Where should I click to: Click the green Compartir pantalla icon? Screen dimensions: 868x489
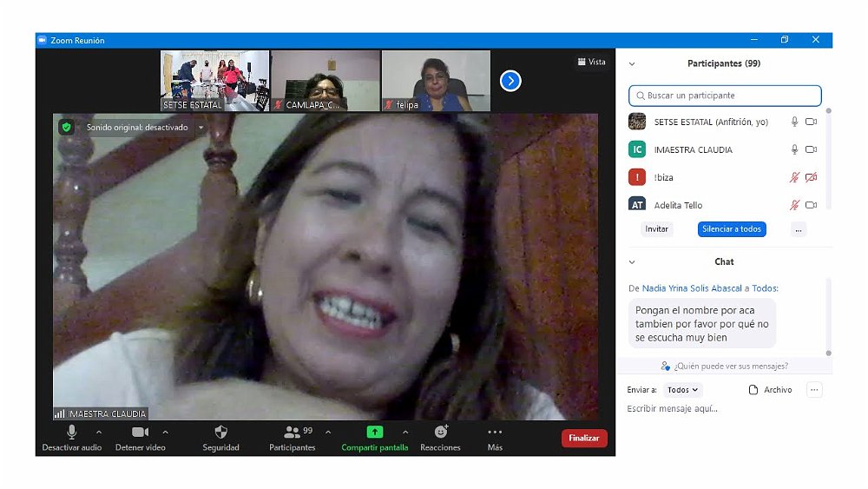point(374,432)
